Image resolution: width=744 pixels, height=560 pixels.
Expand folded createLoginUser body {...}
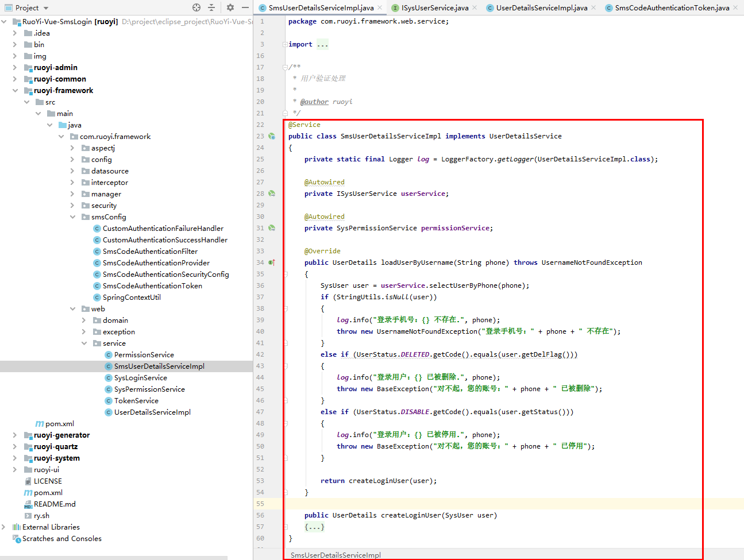pyautogui.click(x=314, y=527)
